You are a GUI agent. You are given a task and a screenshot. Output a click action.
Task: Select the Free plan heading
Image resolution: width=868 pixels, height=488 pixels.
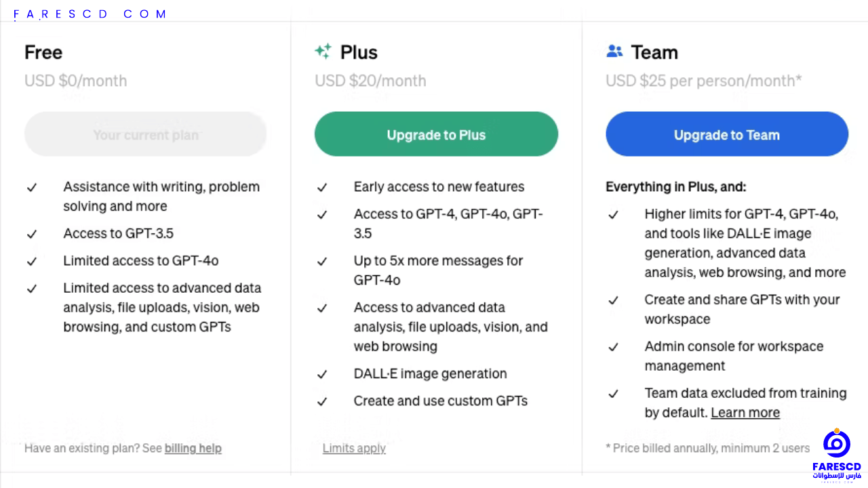click(43, 52)
